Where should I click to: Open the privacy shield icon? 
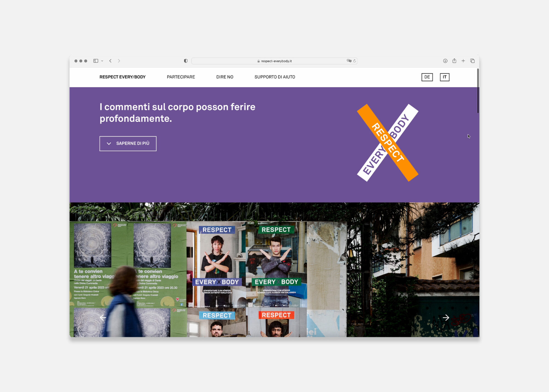pyautogui.click(x=186, y=61)
